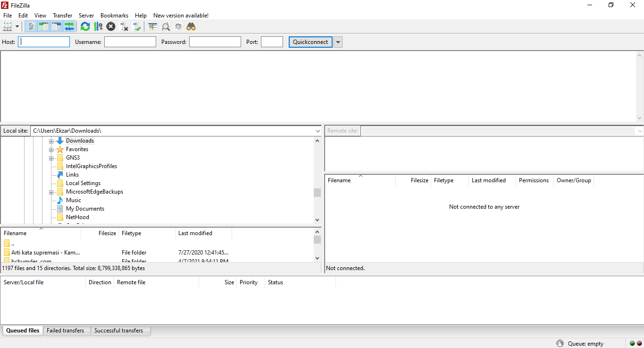Open the Site Manager icon
Image resolution: width=644 pixels, height=348 pixels.
click(8, 26)
